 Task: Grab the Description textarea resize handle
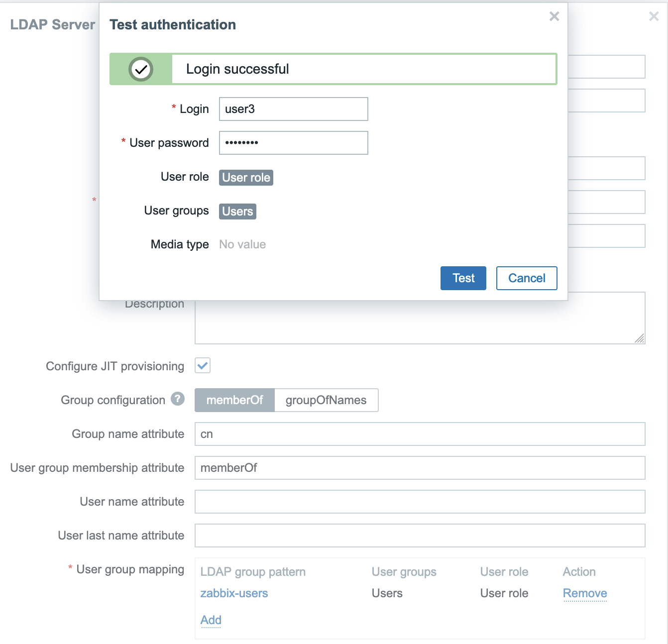pyautogui.click(x=640, y=338)
